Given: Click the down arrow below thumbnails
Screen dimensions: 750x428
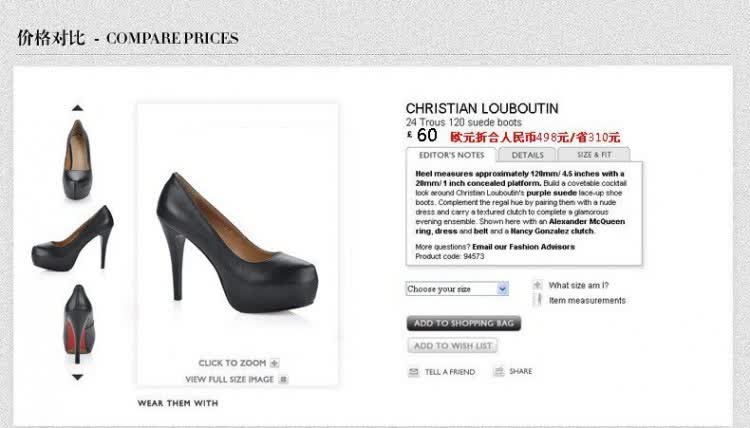Looking at the screenshot, I should pyautogui.click(x=77, y=377).
